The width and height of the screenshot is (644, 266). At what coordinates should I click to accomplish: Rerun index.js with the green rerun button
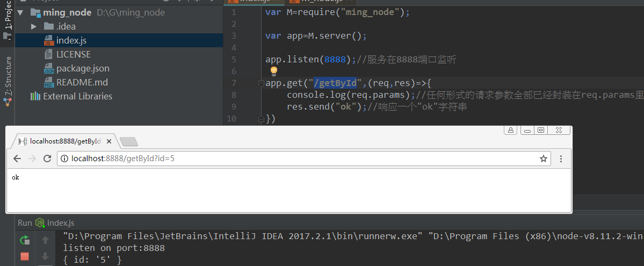coord(25,240)
